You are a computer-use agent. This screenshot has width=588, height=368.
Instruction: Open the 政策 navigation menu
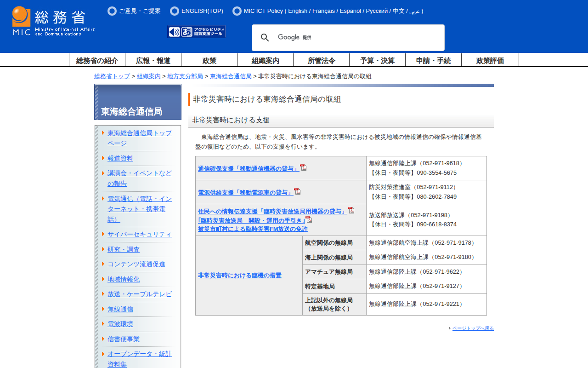click(x=209, y=60)
